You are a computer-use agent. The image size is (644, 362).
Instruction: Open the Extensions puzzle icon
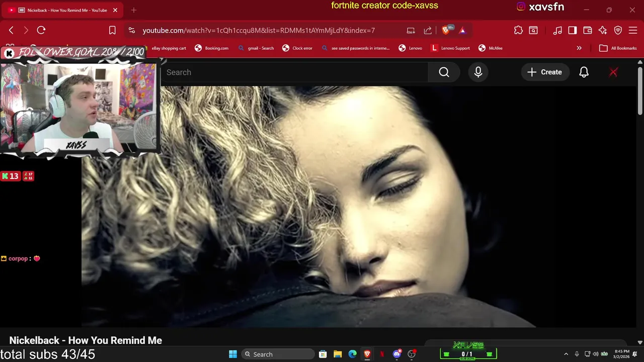[518, 30]
